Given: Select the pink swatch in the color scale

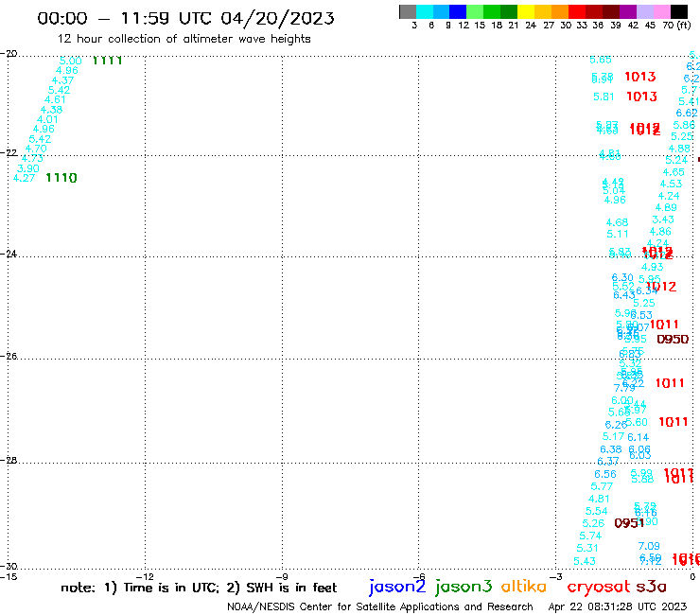Looking at the screenshot, I should click(662, 11).
